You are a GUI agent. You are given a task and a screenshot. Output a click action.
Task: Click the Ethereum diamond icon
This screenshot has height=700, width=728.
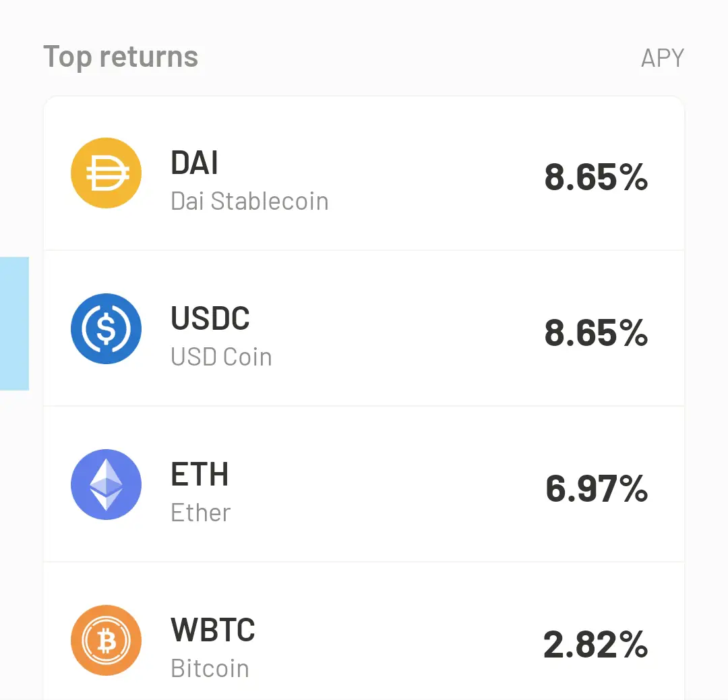[x=106, y=484]
